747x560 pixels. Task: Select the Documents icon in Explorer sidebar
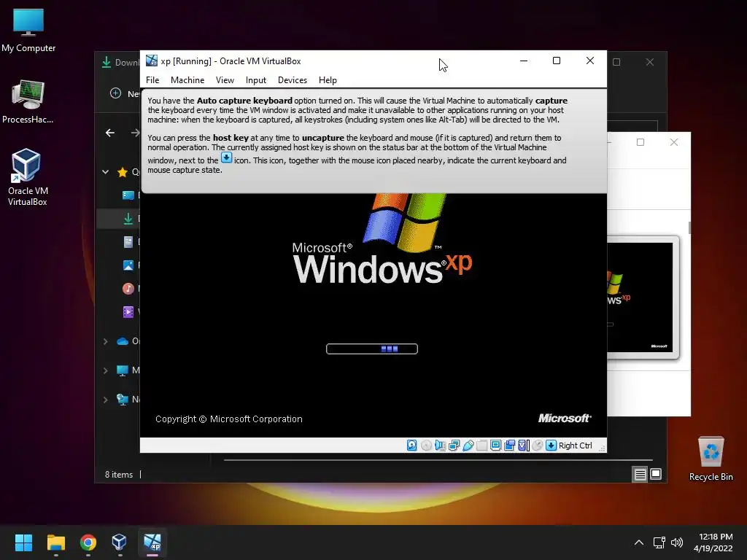(128, 242)
